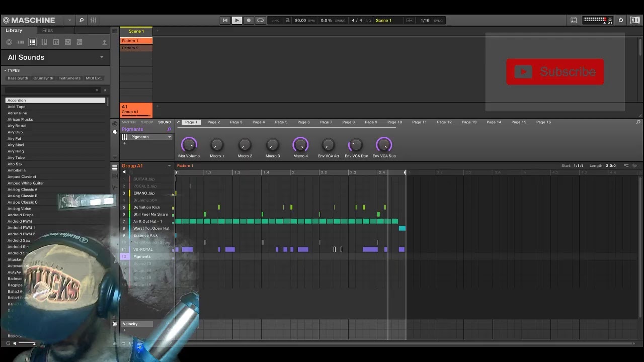This screenshot has width=644, height=362.
Task: Select Pattern 2 clip in arranger
Action: pyautogui.click(x=136, y=48)
